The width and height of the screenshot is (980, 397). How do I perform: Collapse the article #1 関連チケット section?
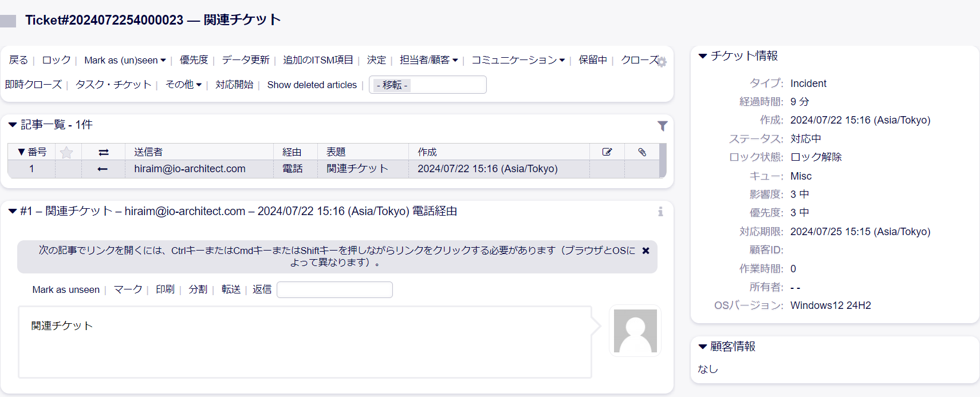[x=13, y=211]
